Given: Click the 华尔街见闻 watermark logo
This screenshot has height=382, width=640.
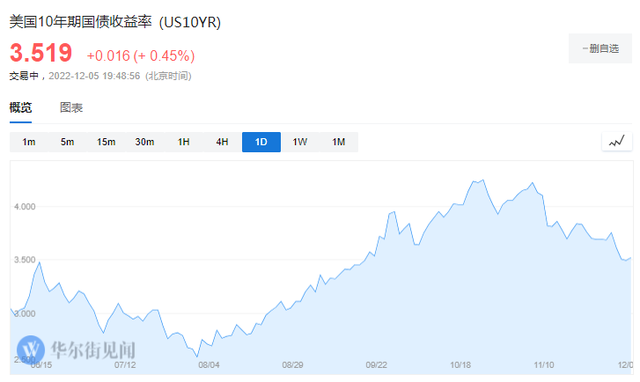Looking at the screenshot, I should point(76,349).
